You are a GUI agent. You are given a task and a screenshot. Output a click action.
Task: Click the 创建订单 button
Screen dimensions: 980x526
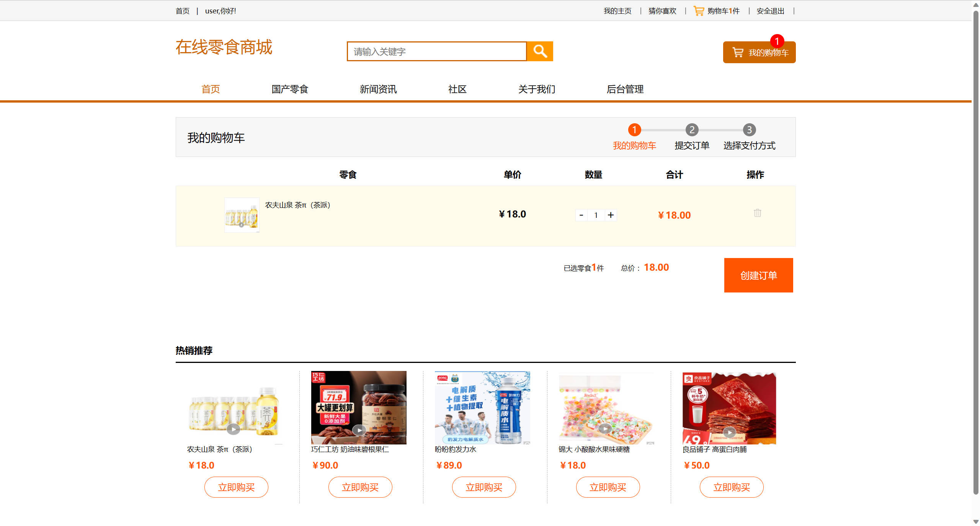click(758, 275)
